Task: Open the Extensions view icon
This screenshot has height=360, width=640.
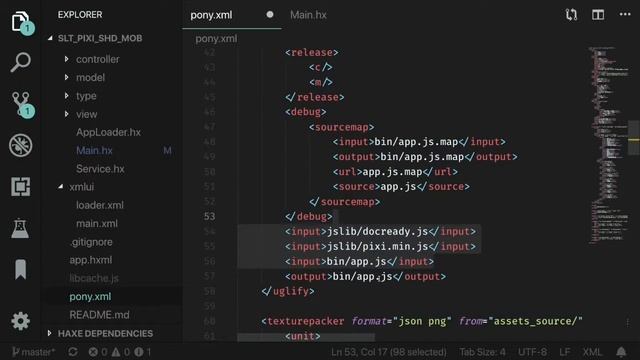Action: coord(20,187)
